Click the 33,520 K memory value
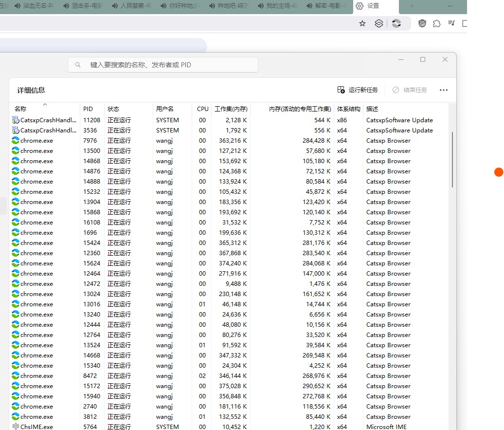Screen dimensions: 504x430 (318, 335)
